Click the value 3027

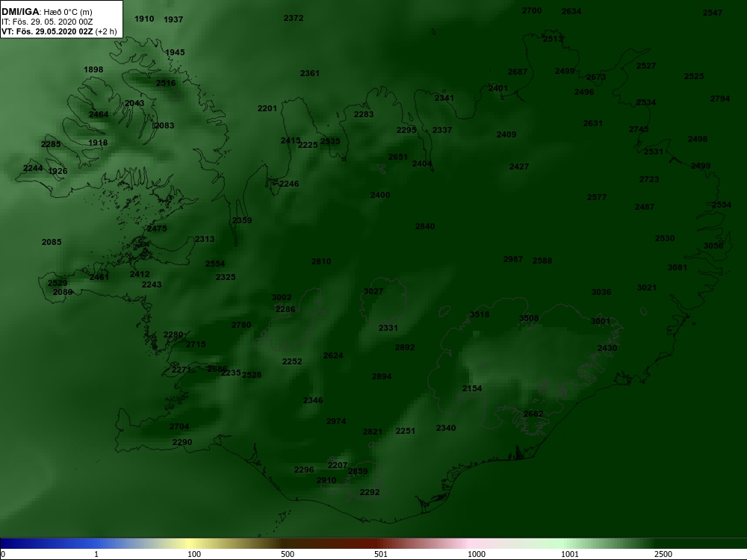pyautogui.click(x=373, y=291)
